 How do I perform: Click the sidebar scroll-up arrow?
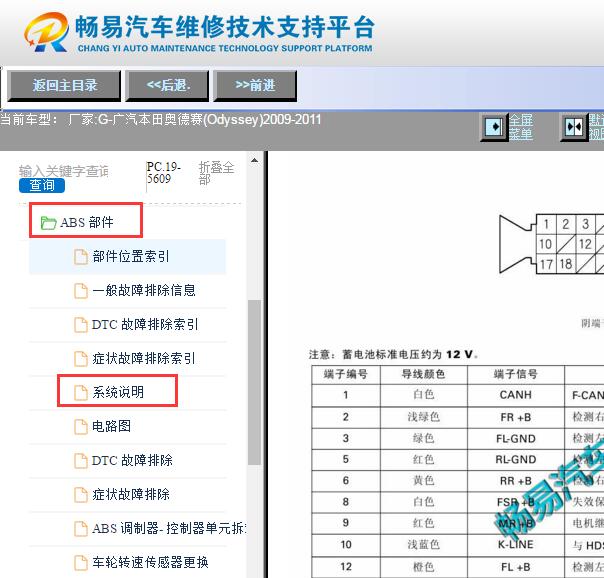254,160
